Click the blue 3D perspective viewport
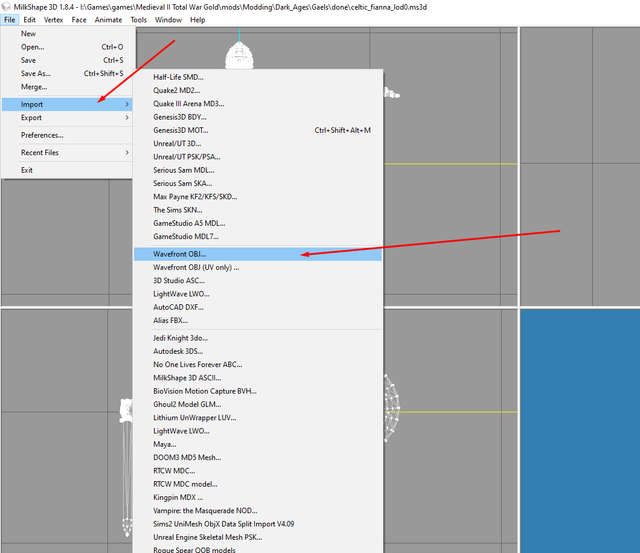This screenshot has width=640, height=553. click(x=580, y=431)
